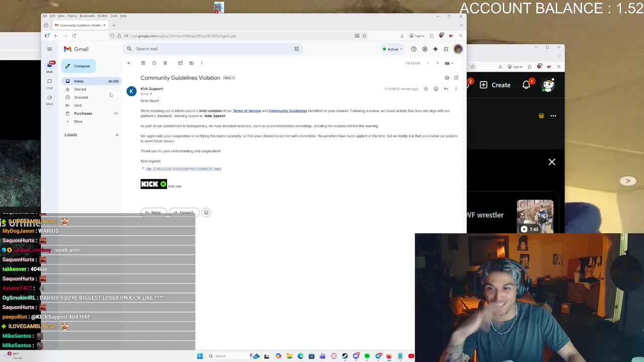Open Windows Start button on taskbar
The width and height of the screenshot is (644, 362).
(x=200, y=356)
